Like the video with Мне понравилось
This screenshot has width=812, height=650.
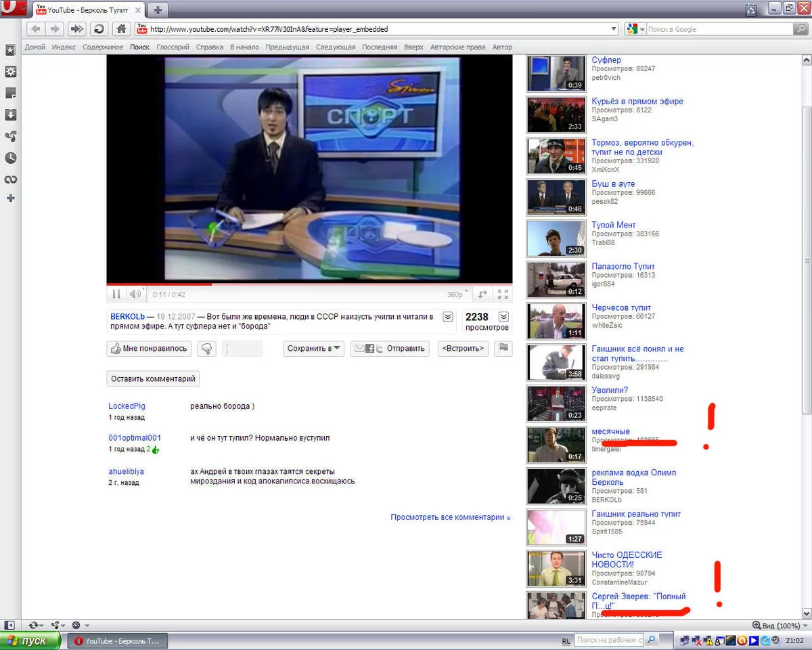click(x=150, y=349)
